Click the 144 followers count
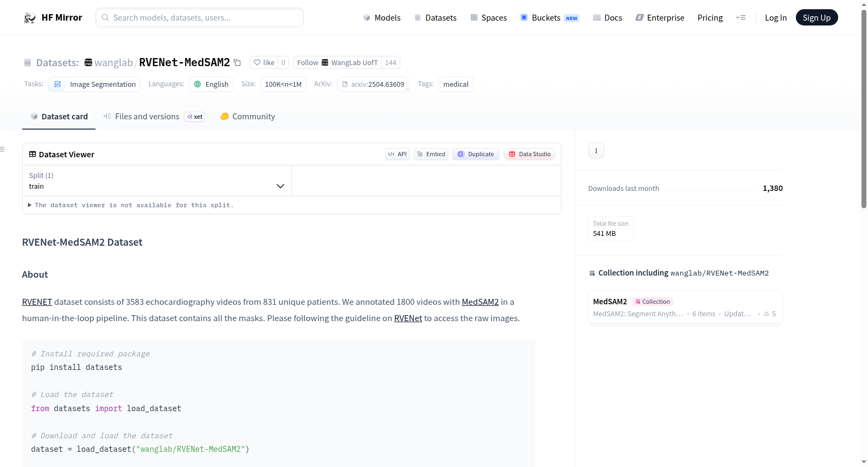The height and width of the screenshot is (467, 868). [x=391, y=62]
